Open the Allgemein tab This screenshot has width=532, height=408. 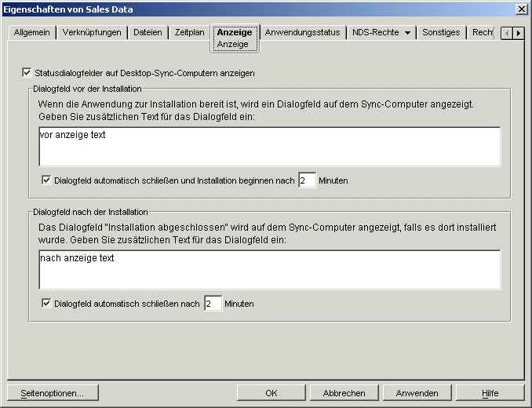point(32,32)
